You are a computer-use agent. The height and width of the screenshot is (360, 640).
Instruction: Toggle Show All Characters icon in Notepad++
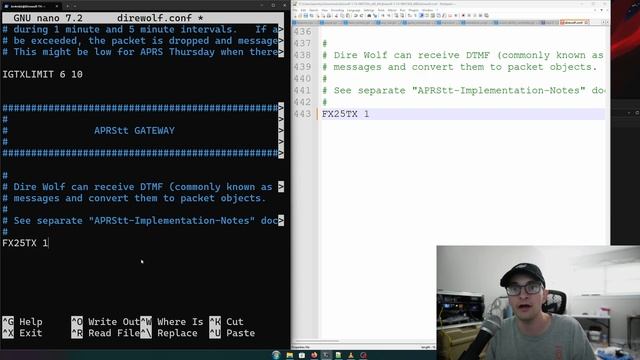tap(415, 15)
